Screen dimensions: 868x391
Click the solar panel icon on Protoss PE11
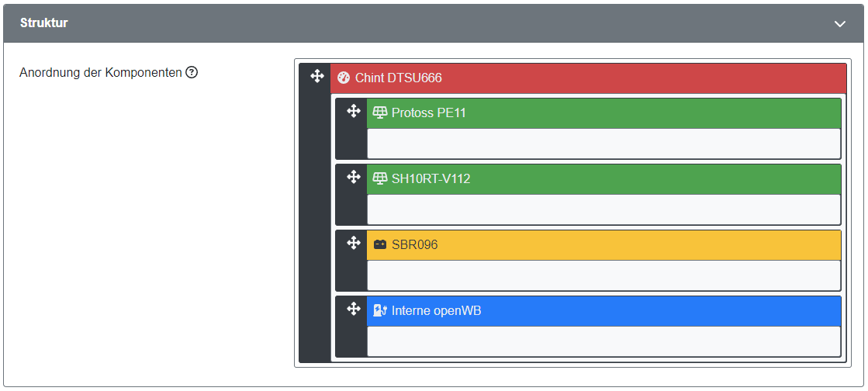[379, 113]
